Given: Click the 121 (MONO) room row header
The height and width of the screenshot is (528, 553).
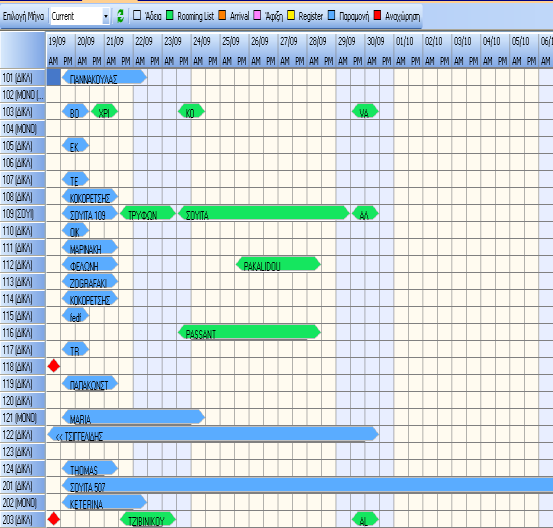Looking at the screenshot, I should click(23, 417).
